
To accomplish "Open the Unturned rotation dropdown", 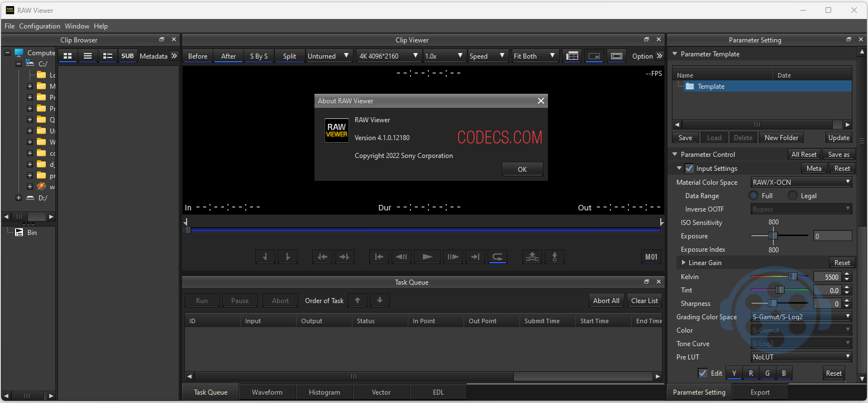I will tap(329, 56).
